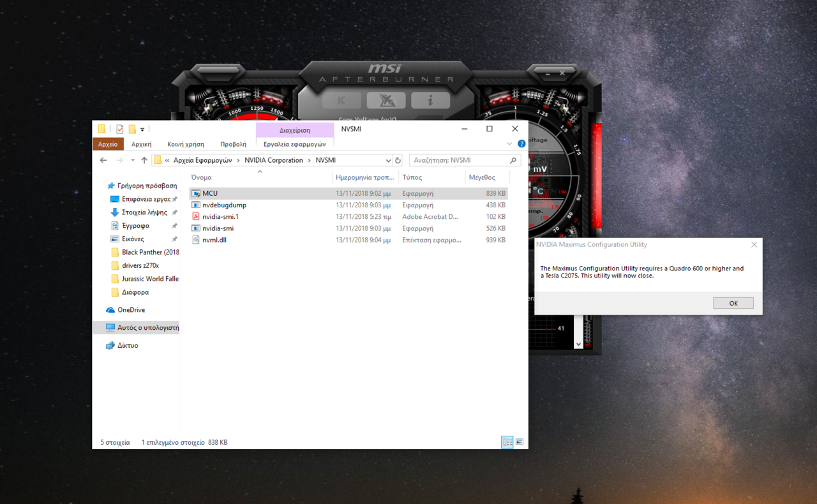This screenshot has height=504, width=817.
Task: Switch to details view in the status bar
Action: point(507,442)
